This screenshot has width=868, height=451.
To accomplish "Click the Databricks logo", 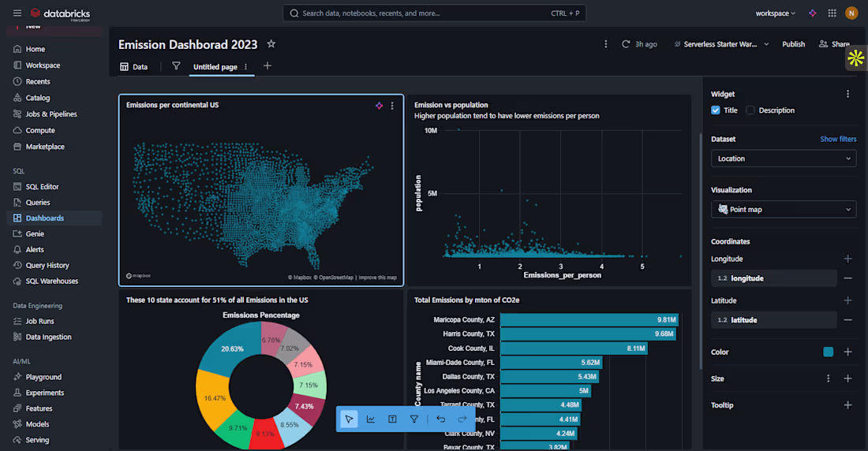I will coord(60,14).
